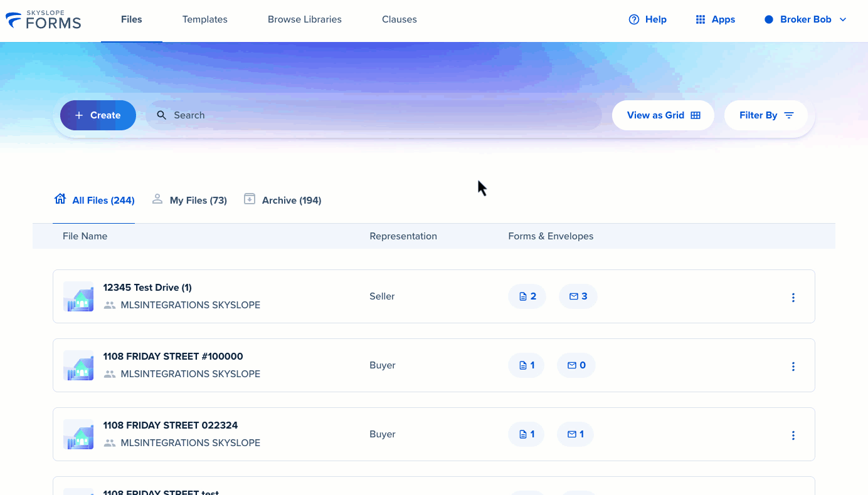Open the more options menu for 12345 Test Drive
Viewport: 868px width, 495px height.
click(x=793, y=298)
